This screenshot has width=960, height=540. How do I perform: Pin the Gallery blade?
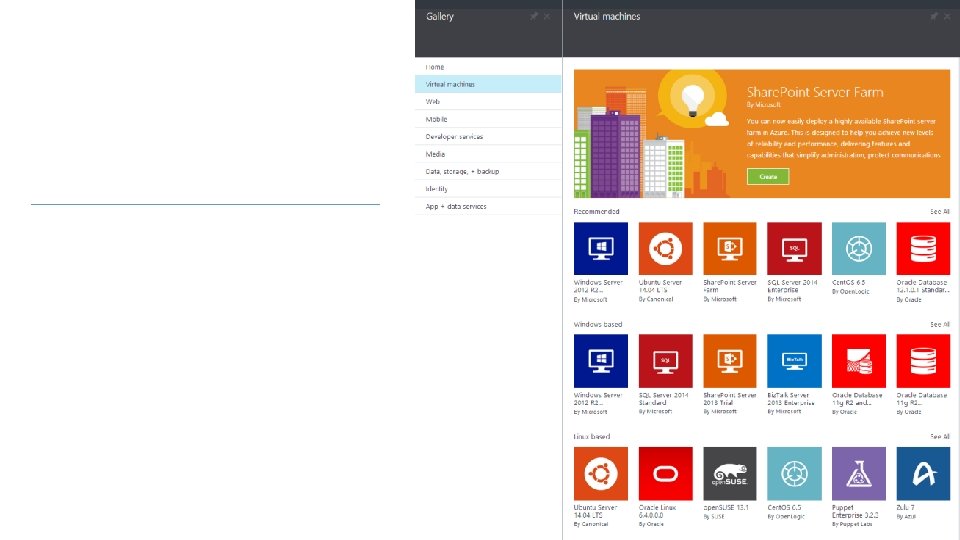534,17
